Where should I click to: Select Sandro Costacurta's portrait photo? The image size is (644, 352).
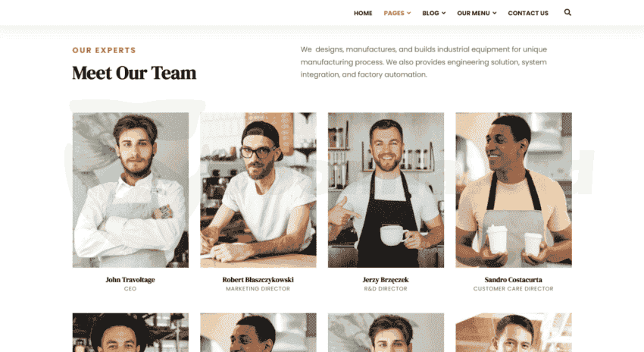click(514, 190)
